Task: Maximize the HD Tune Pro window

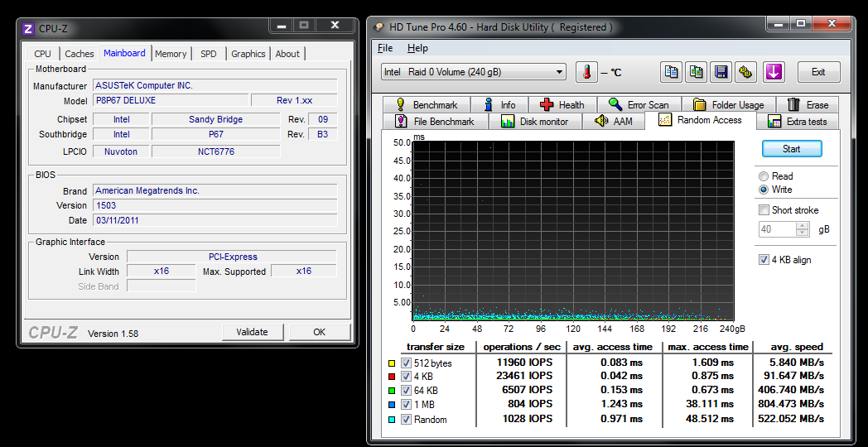Action: [x=801, y=23]
